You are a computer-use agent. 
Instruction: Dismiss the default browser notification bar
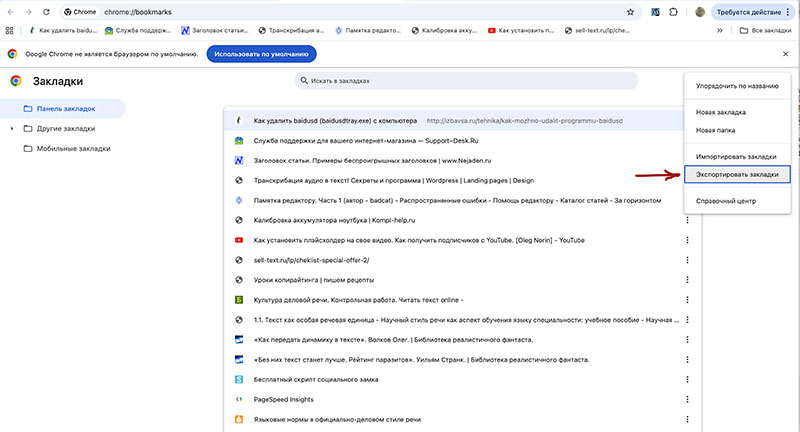[786, 54]
